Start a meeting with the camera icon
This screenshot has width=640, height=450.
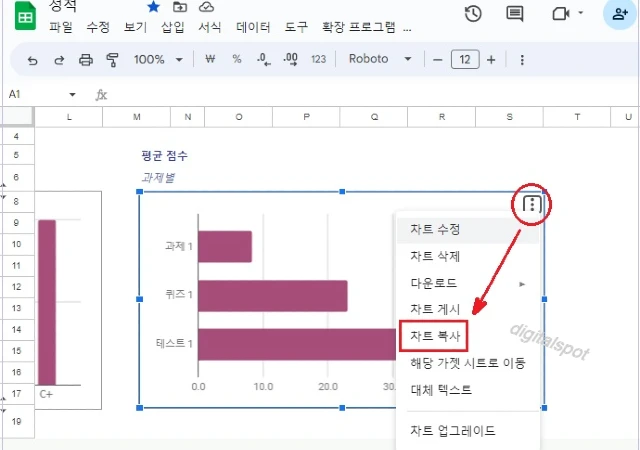[x=561, y=14]
